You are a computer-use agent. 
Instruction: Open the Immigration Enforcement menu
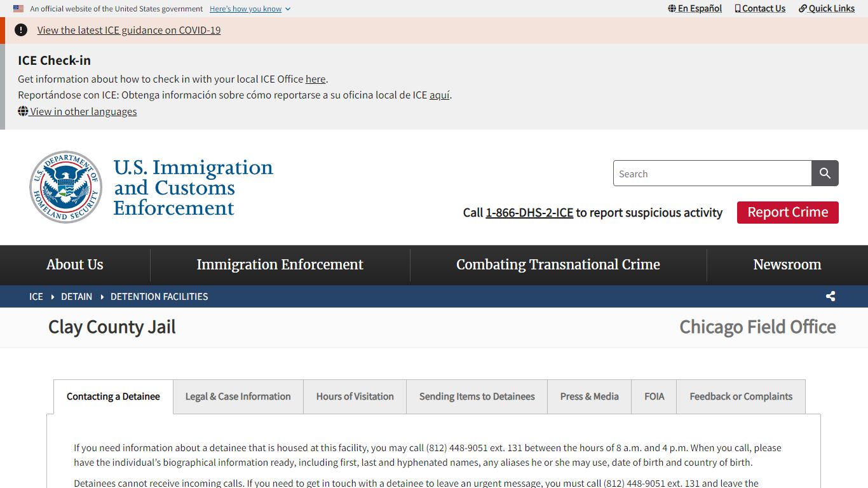point(280,264)
